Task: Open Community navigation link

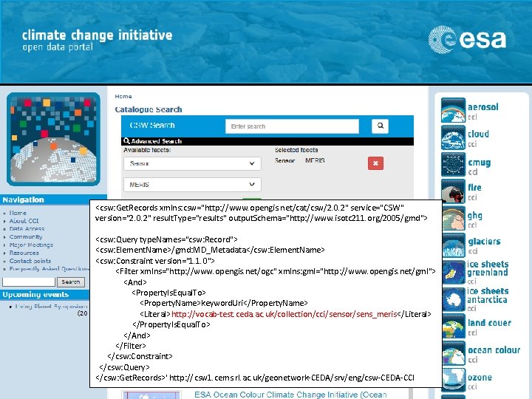Action: (26, 237)
